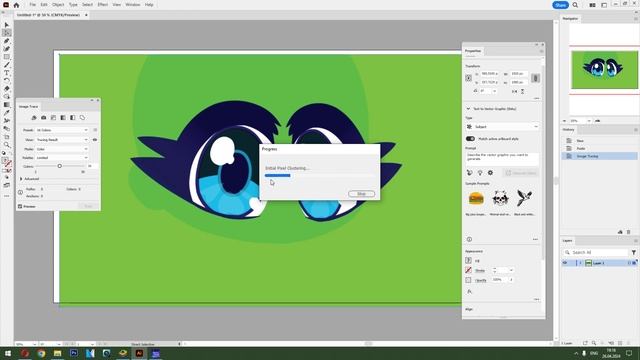The width and height of the screenshot is (640, 360).
Task: Click the Image Trace info icon
Action: pyautogui.click(x=20, y=192)
